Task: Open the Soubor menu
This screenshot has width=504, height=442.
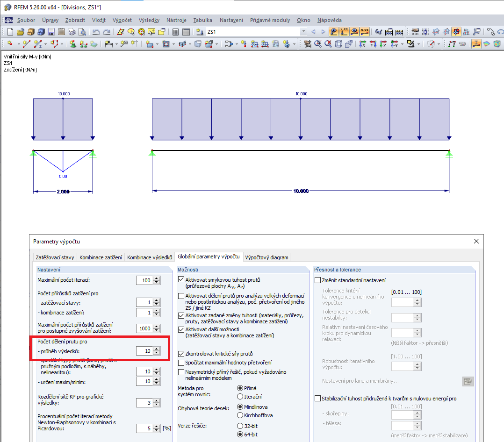Action: 26,20
